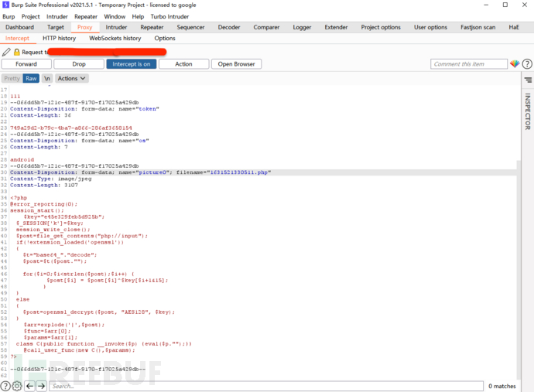Screen dimensions: 534x392
Task: Click the "android" value line
Action: (22, 159)
